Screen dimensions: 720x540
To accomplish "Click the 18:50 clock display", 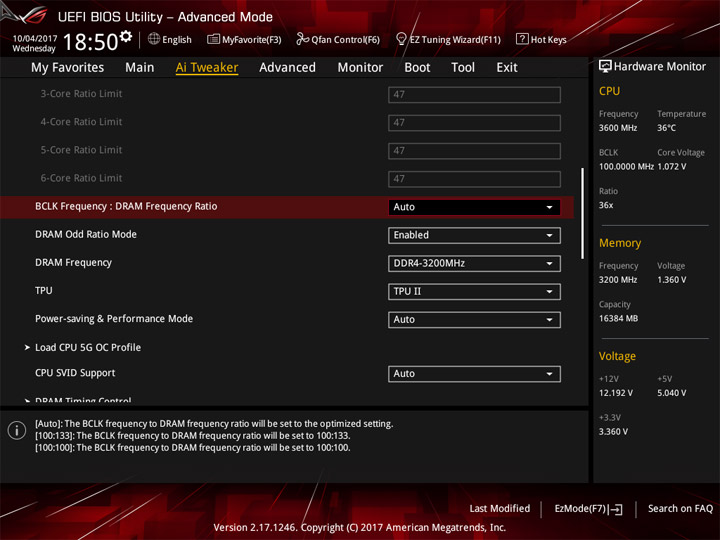I will [x=90, y=42].
